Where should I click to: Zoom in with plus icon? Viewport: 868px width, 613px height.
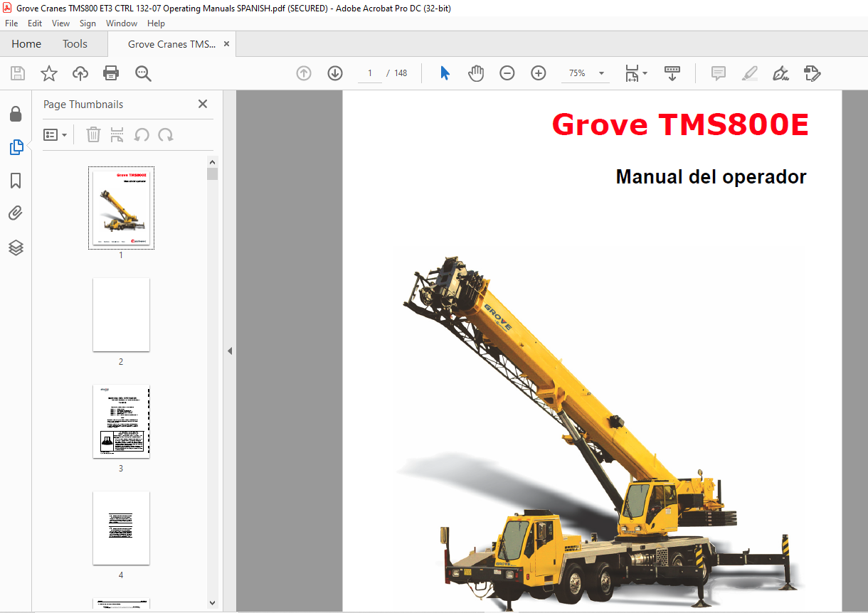coord(539,73)
